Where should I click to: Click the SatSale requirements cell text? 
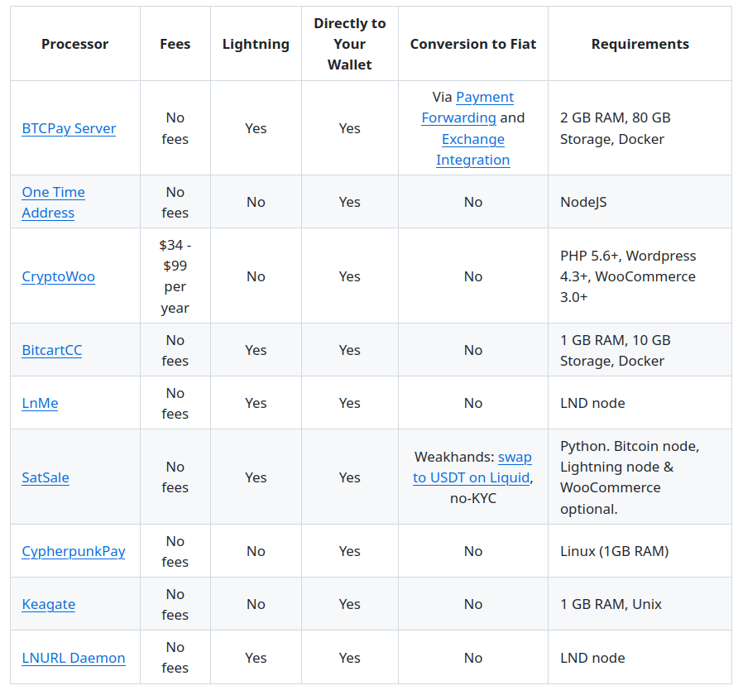click(x=630, y=477)
